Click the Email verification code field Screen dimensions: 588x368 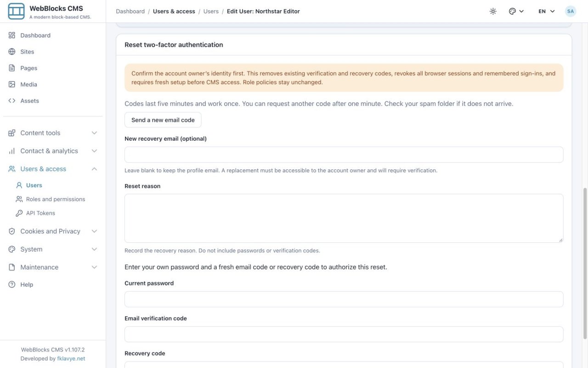(x=344, y=334)
